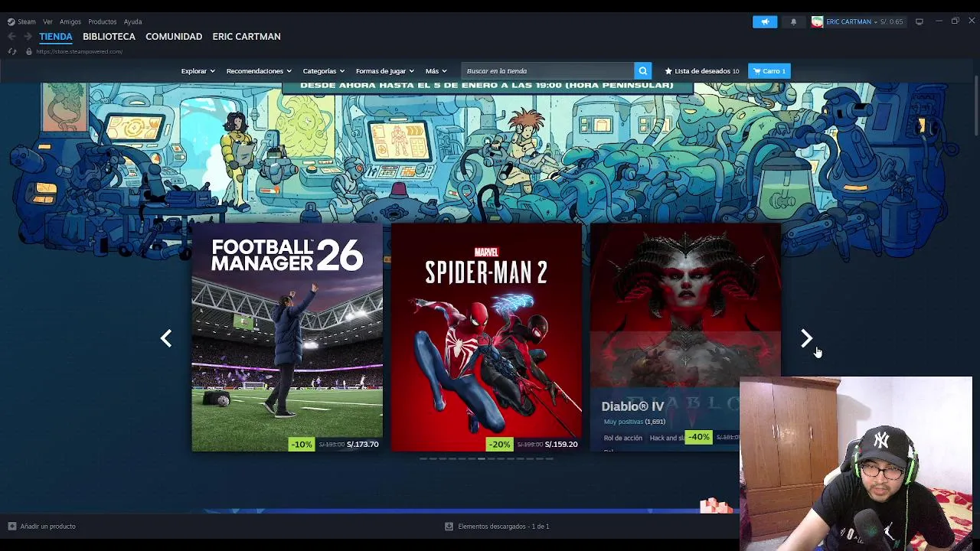
Task: Expand the Recomendaciones dropdown
Action: [259, 71]
